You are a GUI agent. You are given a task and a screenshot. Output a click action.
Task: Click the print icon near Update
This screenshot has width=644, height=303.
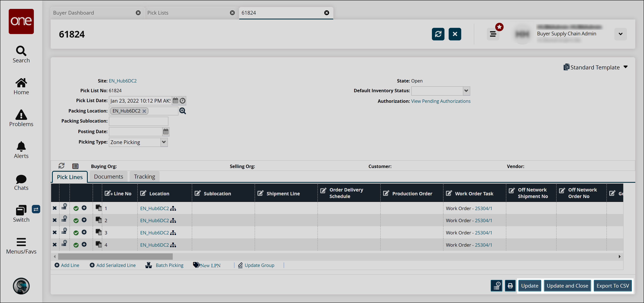click(510, 286)
